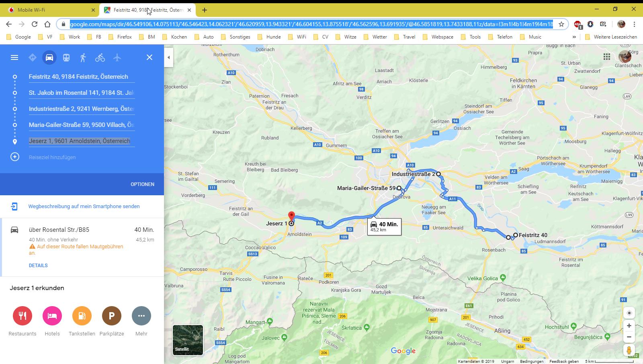Open route OPTIONEN settings
643x364 pixels.
142,184
